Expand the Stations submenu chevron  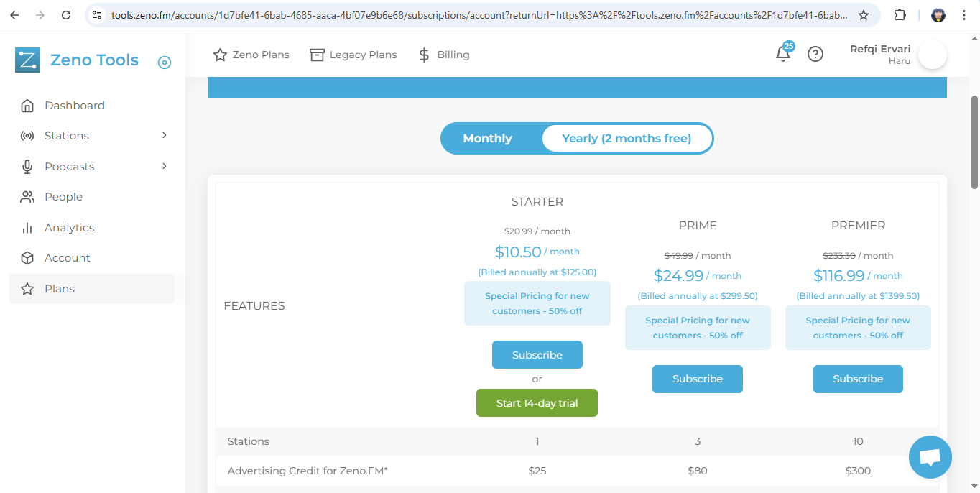(x=165, y=135)
